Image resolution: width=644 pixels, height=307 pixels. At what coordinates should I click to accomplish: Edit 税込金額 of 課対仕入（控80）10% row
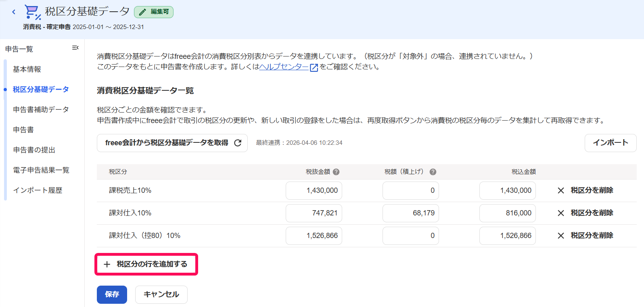[x=508, y=236]
